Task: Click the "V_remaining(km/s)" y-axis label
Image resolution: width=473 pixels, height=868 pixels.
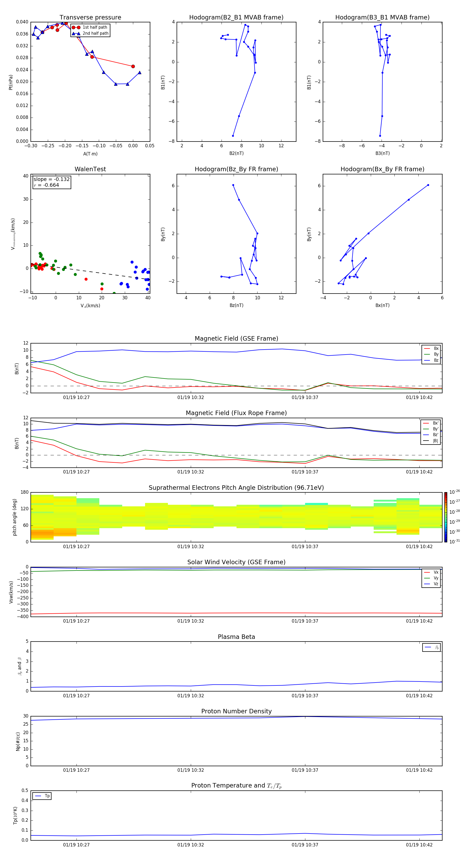Action: pyautogui.click(x=13, y=234)
